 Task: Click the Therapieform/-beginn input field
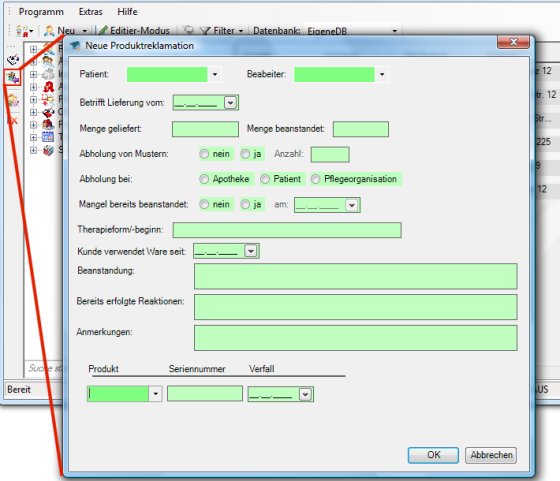287,230
